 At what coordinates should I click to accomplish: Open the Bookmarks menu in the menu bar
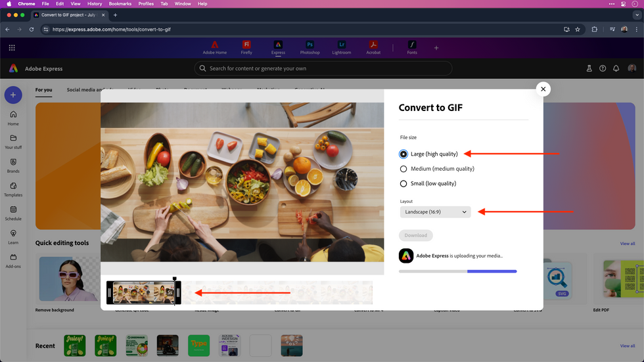[x=120, y=4]
